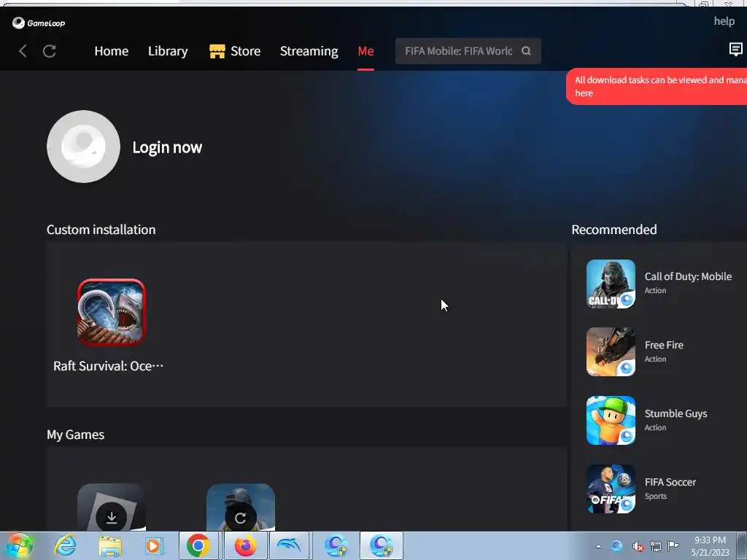Viewport: 747px width, 560px height.
Task: Open File Explorer from taskbar
Action: click(110, 545)
